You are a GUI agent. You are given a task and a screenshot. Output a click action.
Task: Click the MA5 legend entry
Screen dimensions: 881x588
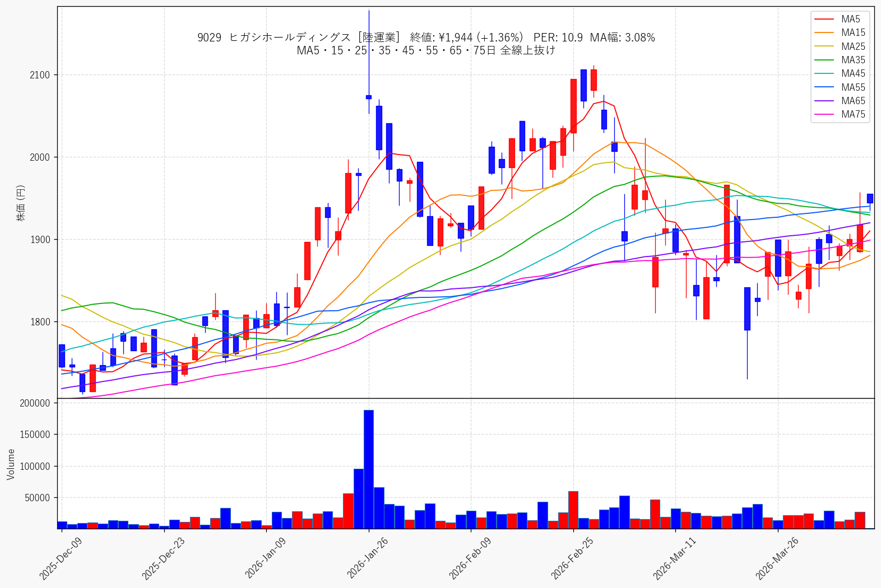click(840, 19)
